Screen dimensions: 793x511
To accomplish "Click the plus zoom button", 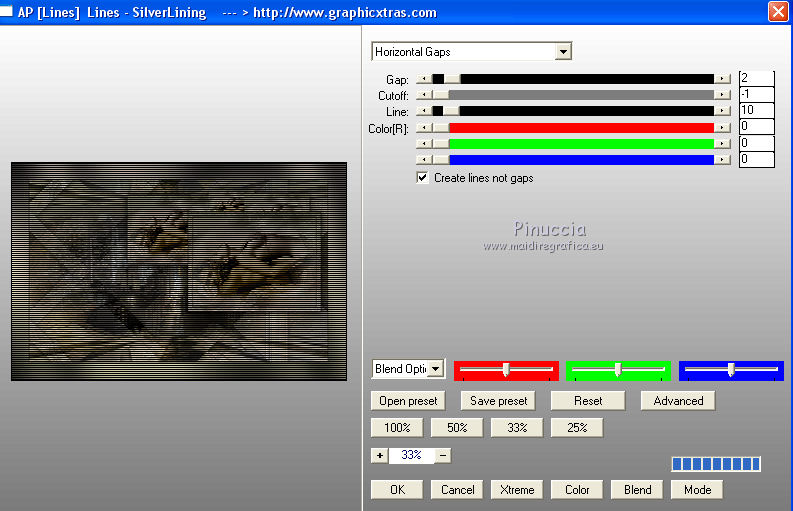I will pos(379,455).
